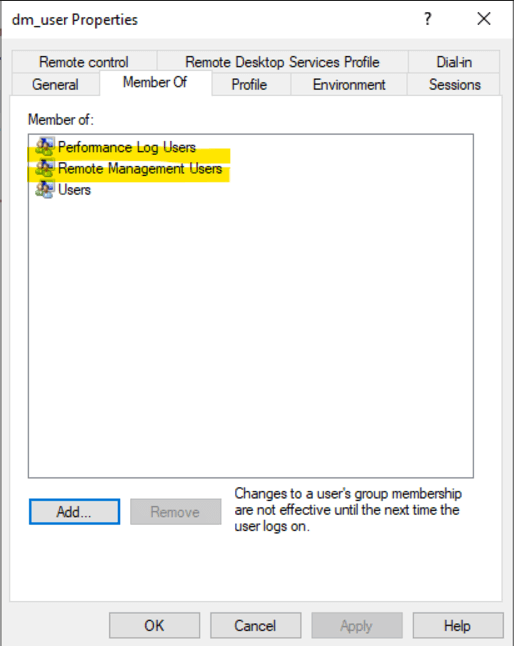Image resolution: width=514 pixels, height=646 pixels.
Task: Open the Remote control tab
Action: tap(84, 62)
